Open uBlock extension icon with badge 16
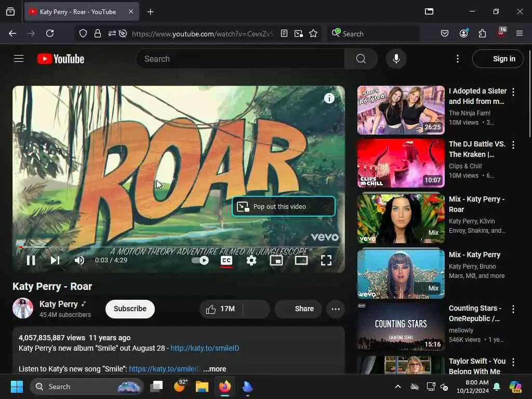 501,33
